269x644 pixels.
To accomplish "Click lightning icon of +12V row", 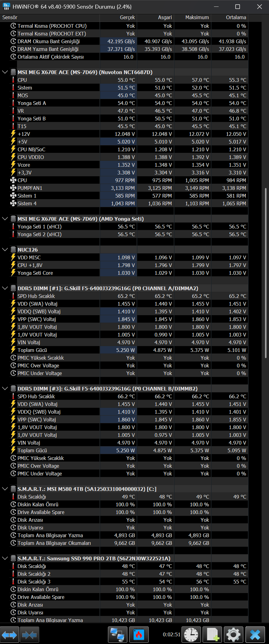I will (13, 134).
